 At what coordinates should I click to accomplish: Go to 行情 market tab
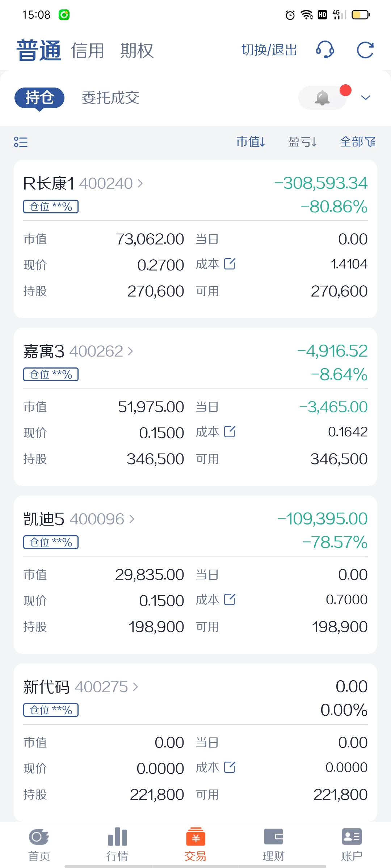(x=117, y=844)
